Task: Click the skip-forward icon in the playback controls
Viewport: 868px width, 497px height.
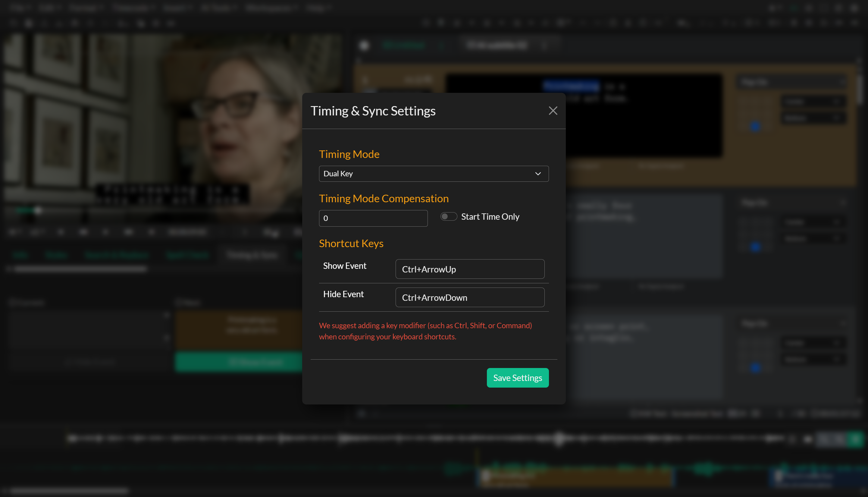Action: [x=151, y=232]
